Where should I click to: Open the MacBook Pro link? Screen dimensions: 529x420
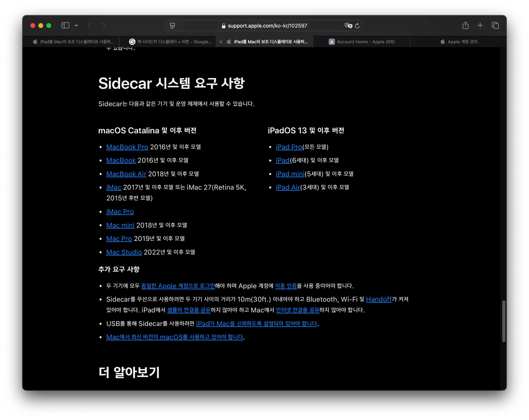127,147
